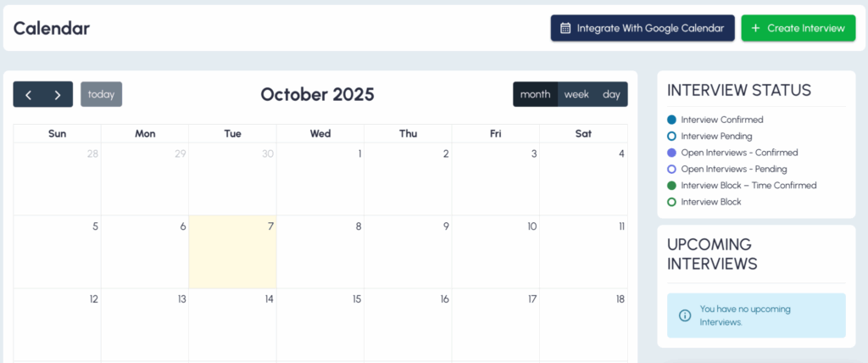Viewport: 868px width, 363px height.
Task: Switch calendar to day view
Action: click(x=611, y=94)
